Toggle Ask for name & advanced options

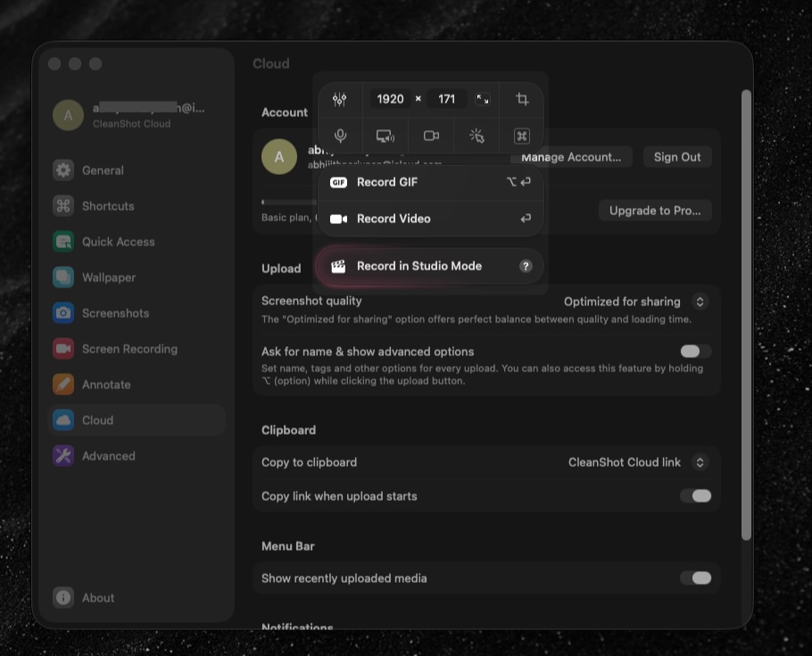point(695,352)
